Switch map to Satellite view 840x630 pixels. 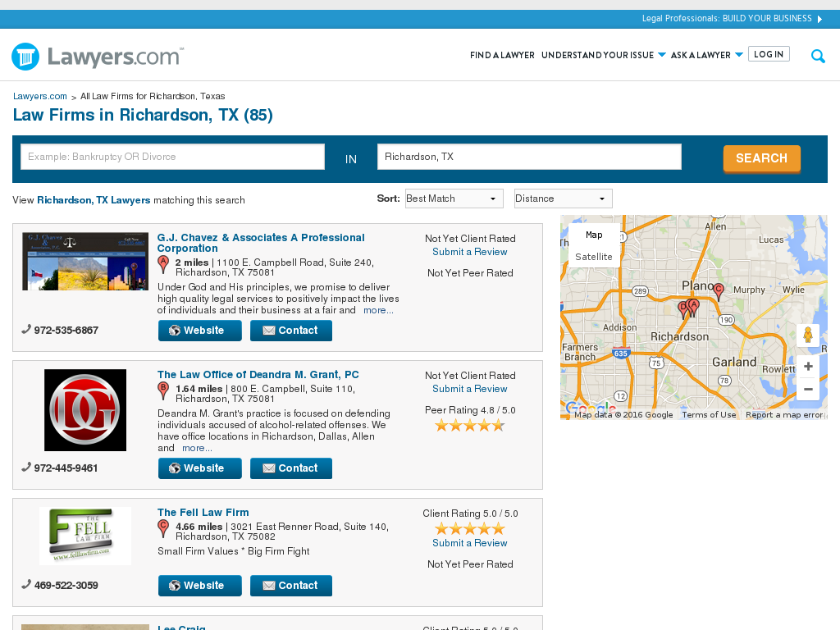click(x=594, y=257)
